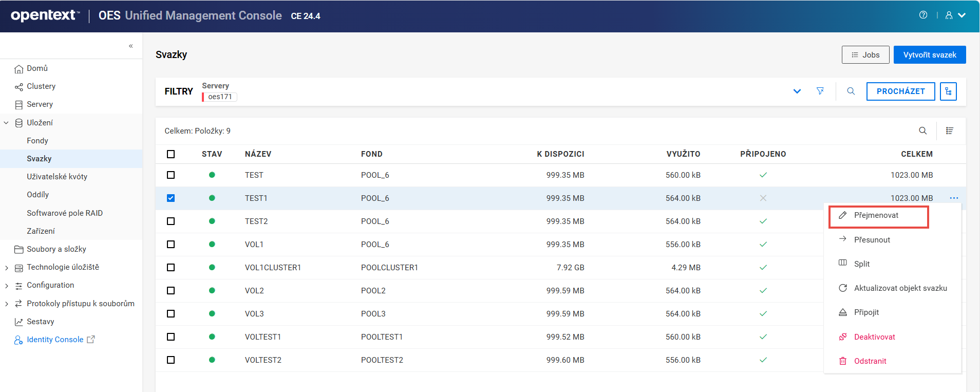Click the Domů home icon
Image resolution: width=980 pixels, height=392 pixels.
19,69
